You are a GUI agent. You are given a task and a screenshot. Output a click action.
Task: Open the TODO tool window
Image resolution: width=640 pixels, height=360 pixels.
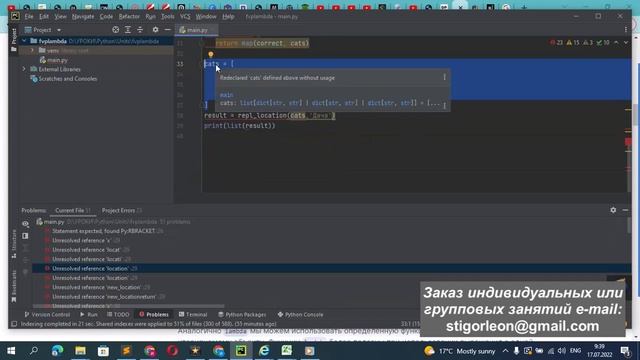pos(118,315)
